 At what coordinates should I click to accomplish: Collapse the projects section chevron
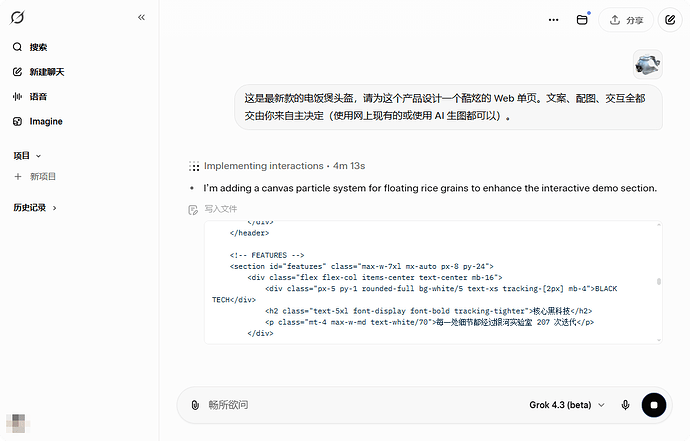coord(38,156)
